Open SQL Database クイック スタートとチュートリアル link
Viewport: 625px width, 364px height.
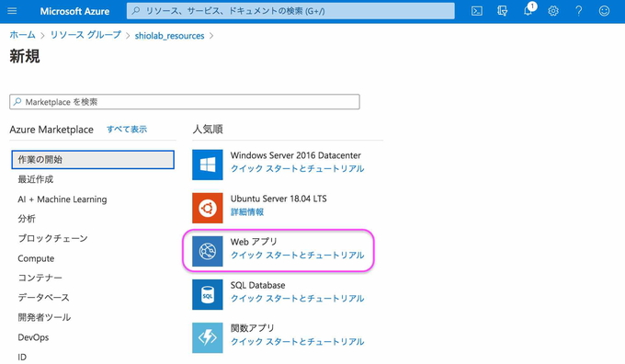pyautogui.click(x=298, y=298)
